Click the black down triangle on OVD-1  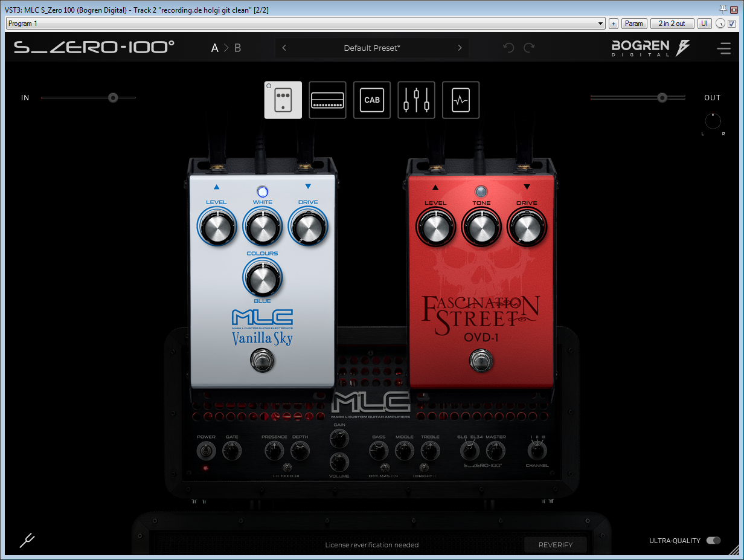(527, 187)
